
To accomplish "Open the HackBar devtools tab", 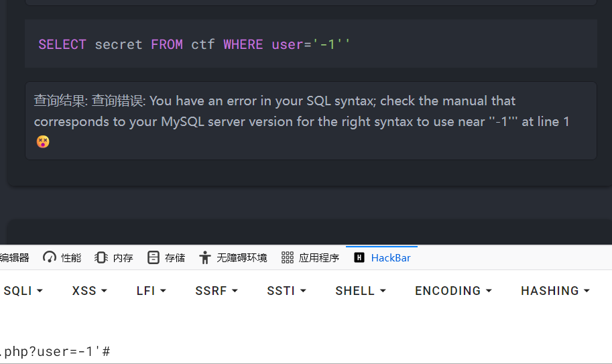I will coord(381,258).
